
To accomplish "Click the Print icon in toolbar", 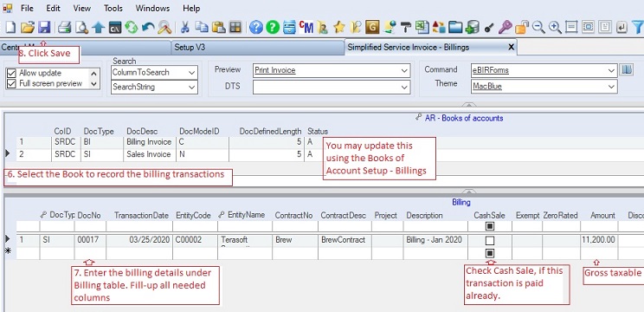I will point(64,28).
